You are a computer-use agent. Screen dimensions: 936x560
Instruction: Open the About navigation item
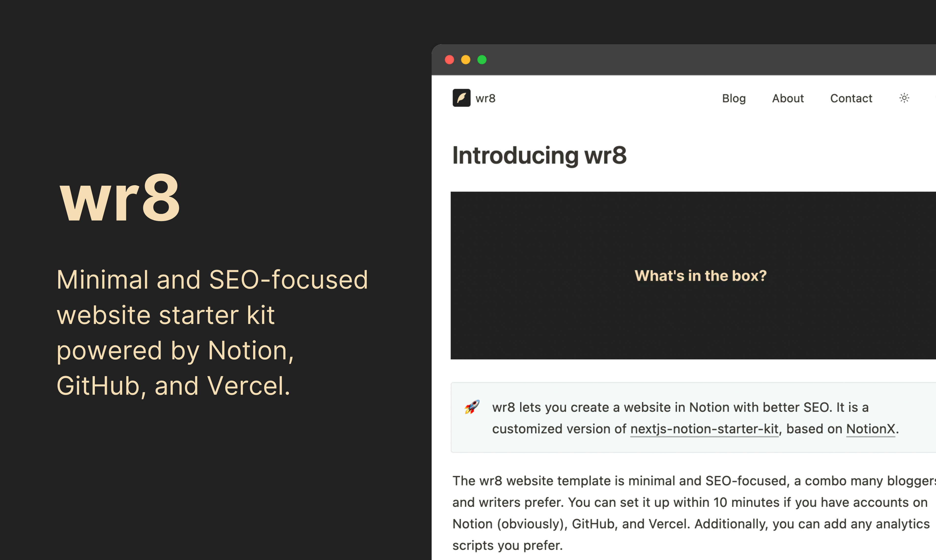click(x=788, y=98)
